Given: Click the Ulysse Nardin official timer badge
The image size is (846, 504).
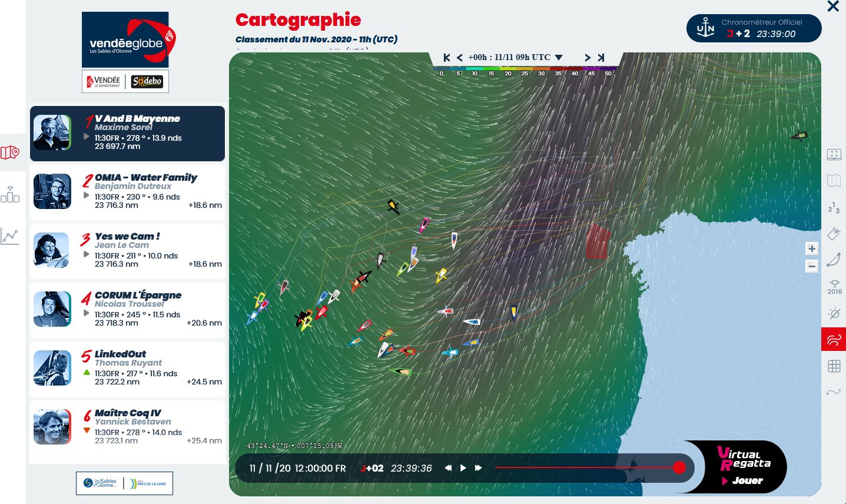Looking at the screenshot, I should pyautogui.click(x=754, y=28).
